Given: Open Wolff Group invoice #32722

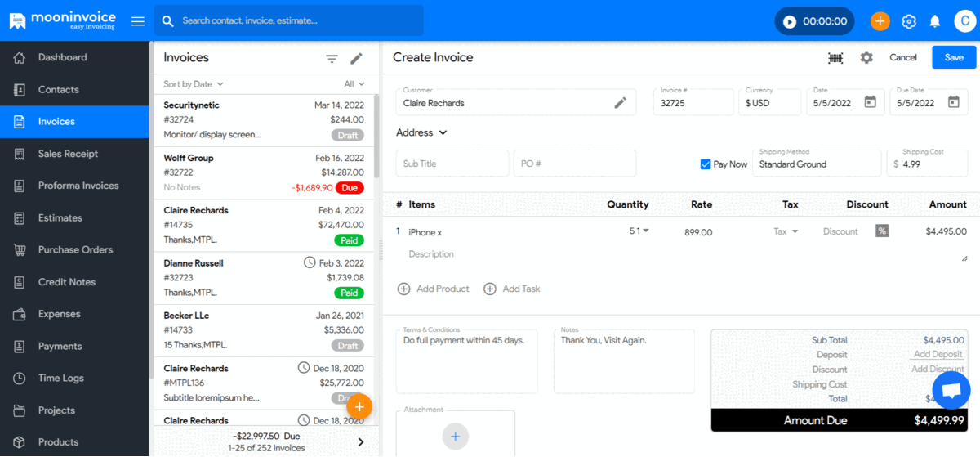Looking at the screenshot, I should [x=264, y=173].
